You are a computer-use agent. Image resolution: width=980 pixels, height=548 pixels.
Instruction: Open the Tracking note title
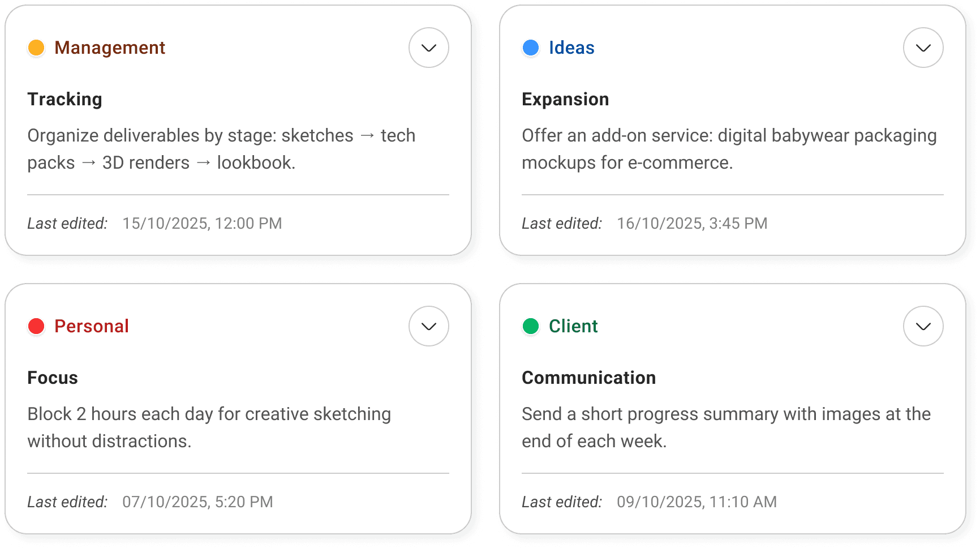point(65,99)
